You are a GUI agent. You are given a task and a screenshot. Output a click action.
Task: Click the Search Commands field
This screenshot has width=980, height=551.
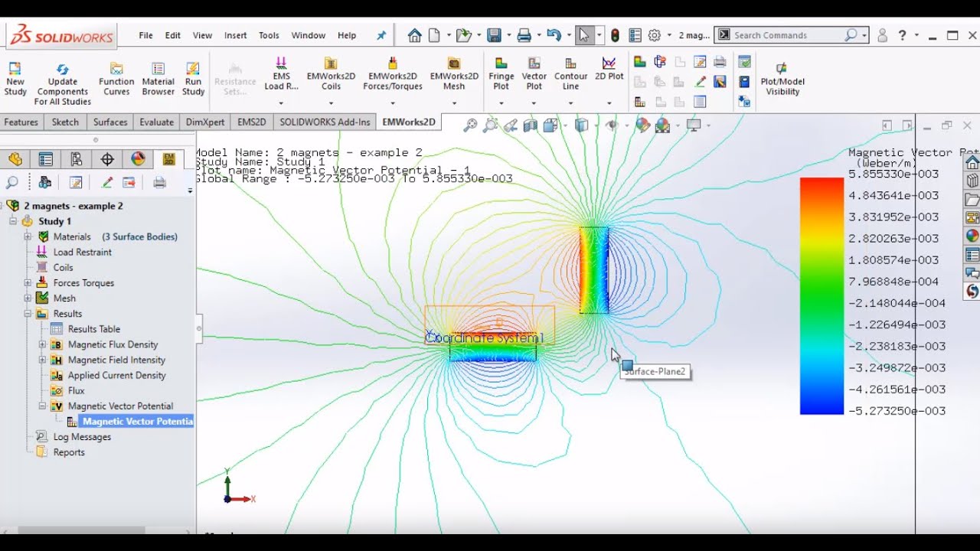point(791,35)
